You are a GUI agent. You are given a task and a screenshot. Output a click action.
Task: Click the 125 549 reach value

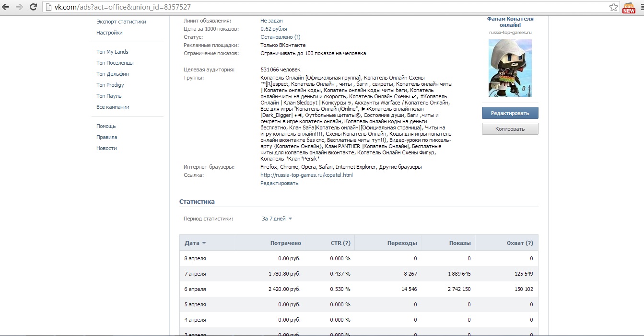(x=523, y=274)
